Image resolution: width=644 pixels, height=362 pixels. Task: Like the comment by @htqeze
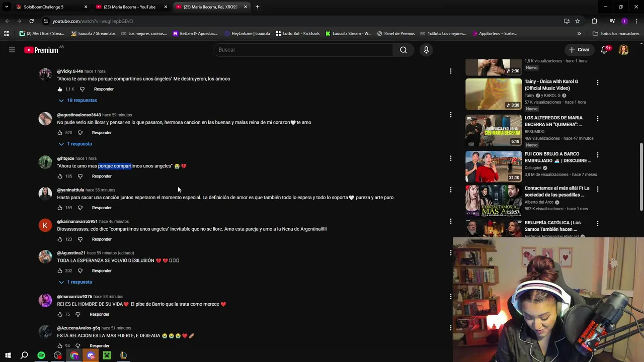[60, 176]
